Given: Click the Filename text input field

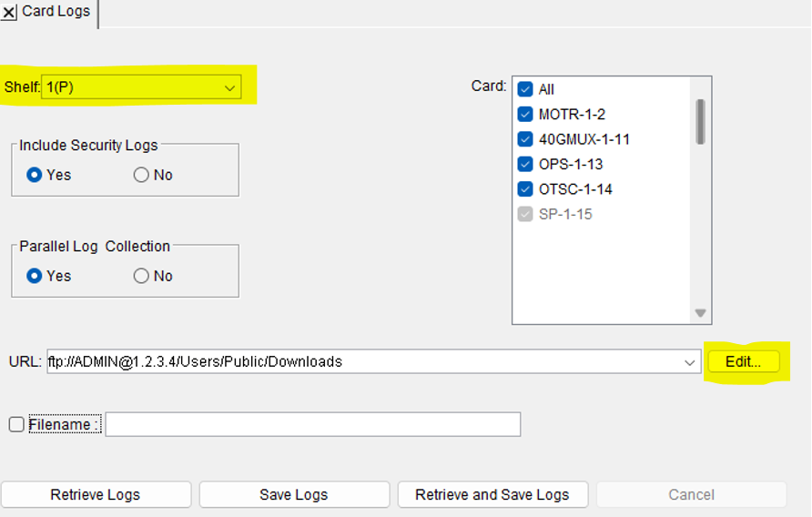Looking at the screenshot, I should click(313, 424).
